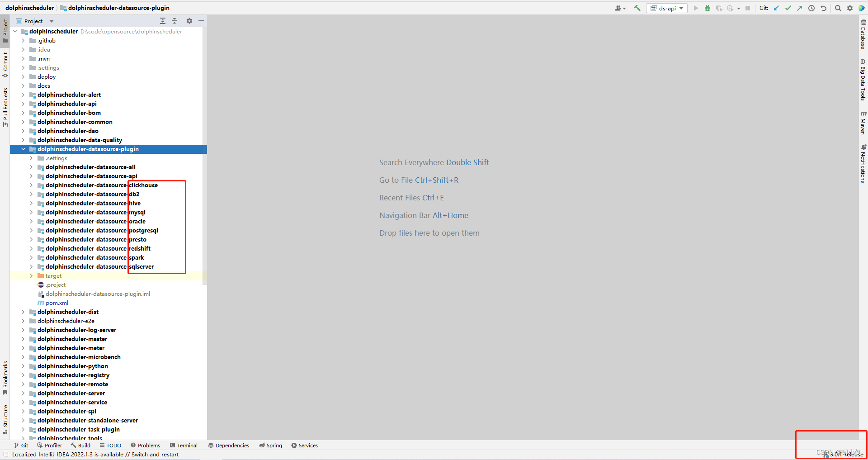The height and width of the screenshot is (460, 868).
Task: Open the Bookmarks side tab
Action: pyautogui.click(x=5, y=378)
